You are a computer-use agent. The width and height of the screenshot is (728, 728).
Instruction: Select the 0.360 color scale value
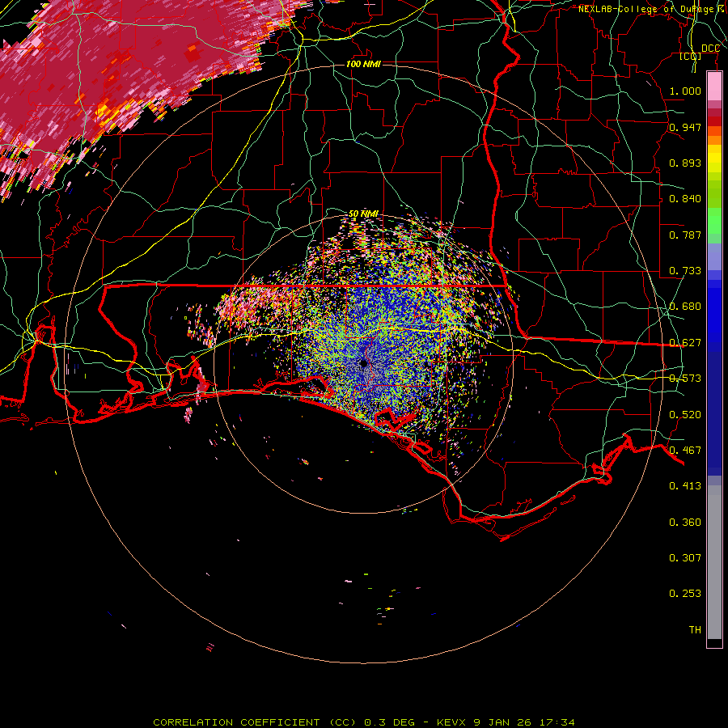click(685, 523)
